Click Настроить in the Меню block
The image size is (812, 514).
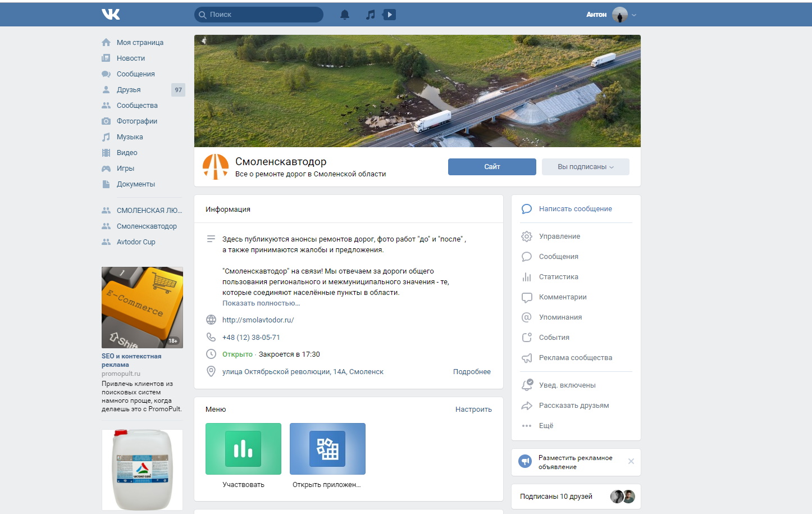click(x=473, y=410)
